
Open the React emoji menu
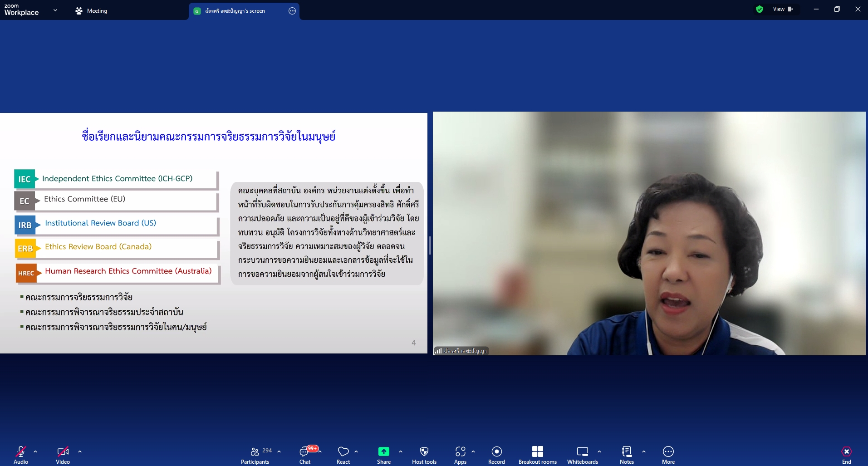point(343,455)
